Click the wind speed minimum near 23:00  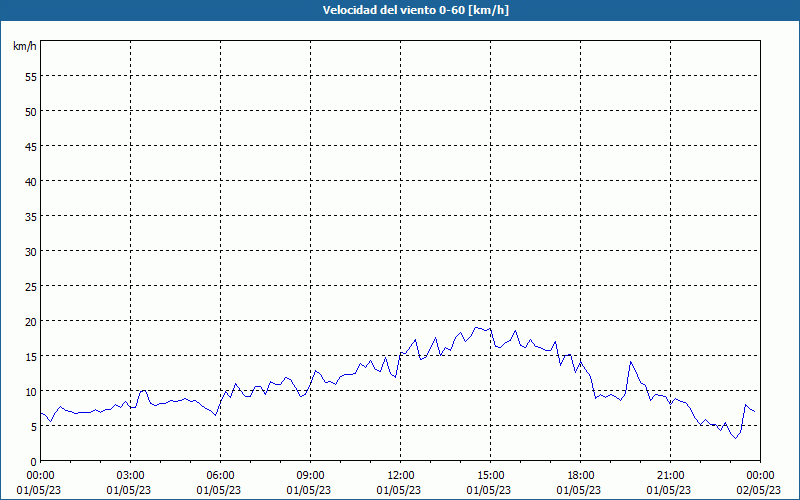click(x=735, y=438)
